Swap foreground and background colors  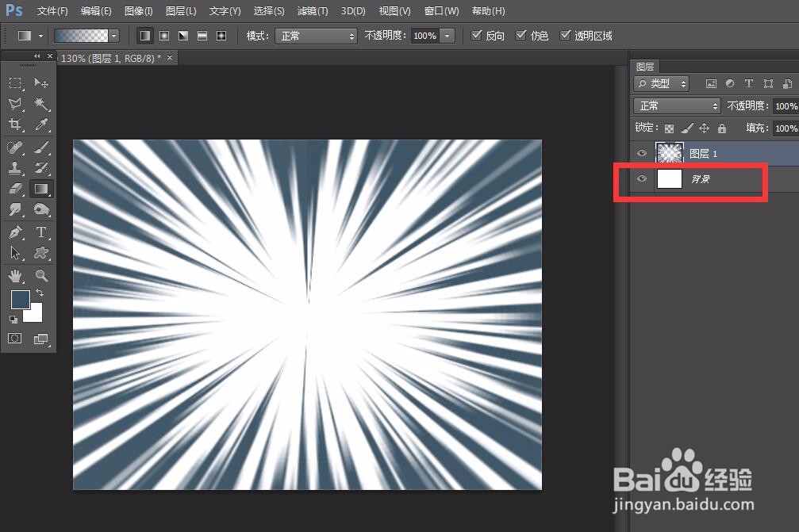point(39,293)
